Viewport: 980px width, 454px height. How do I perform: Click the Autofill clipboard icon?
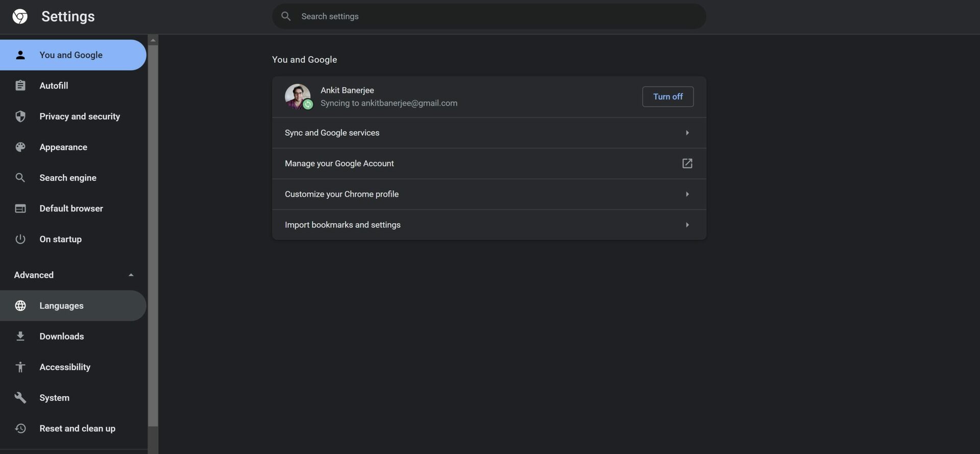click(x=20, y=86)
